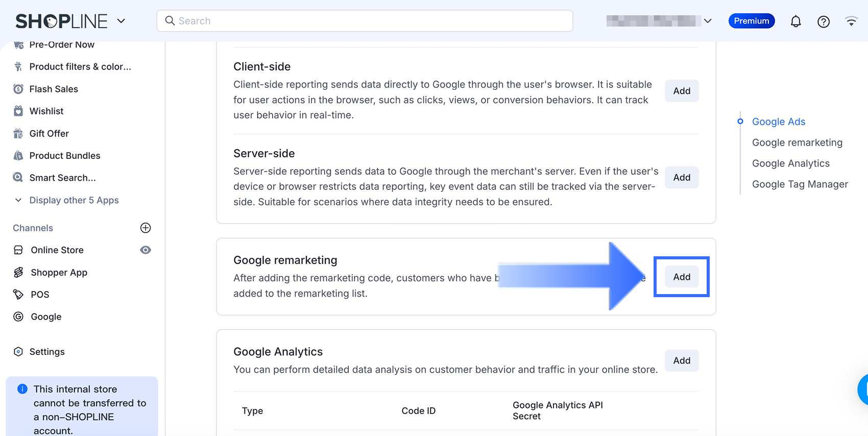This screenshot has height=436, width=868.
Task: Click the Wishlist sidebar icon
Action: (18, 111)
